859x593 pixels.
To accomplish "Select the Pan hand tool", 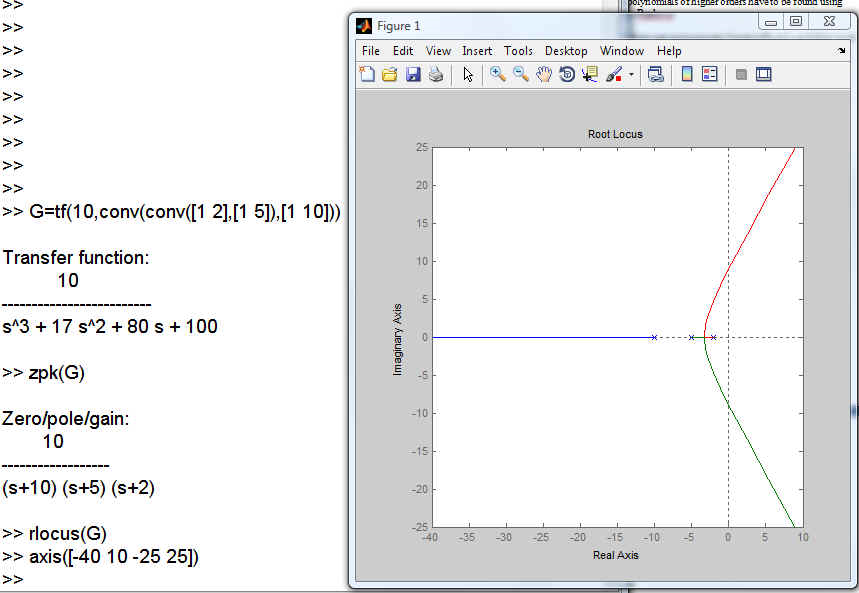I will pyautogui.click(x=543, y=74).
